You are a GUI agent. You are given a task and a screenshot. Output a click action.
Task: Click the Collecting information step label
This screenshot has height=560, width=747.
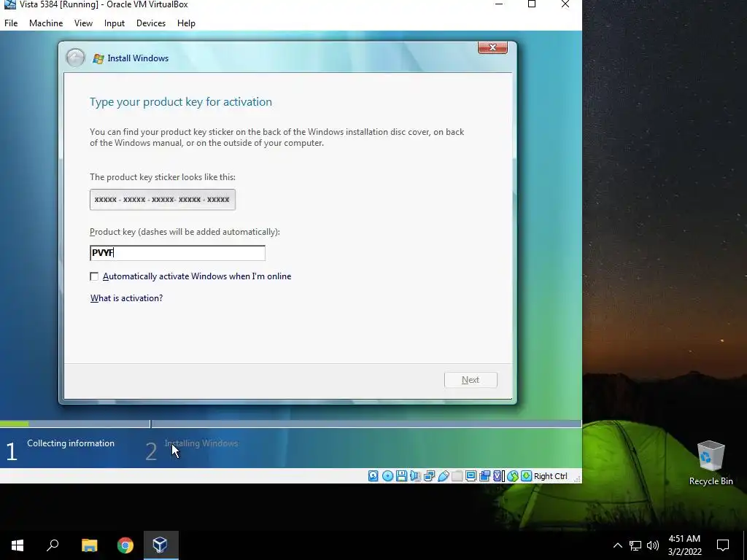[71, 443]
